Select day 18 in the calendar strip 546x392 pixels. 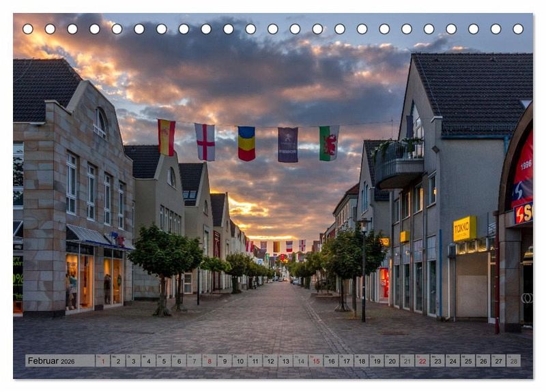(362, 361)
